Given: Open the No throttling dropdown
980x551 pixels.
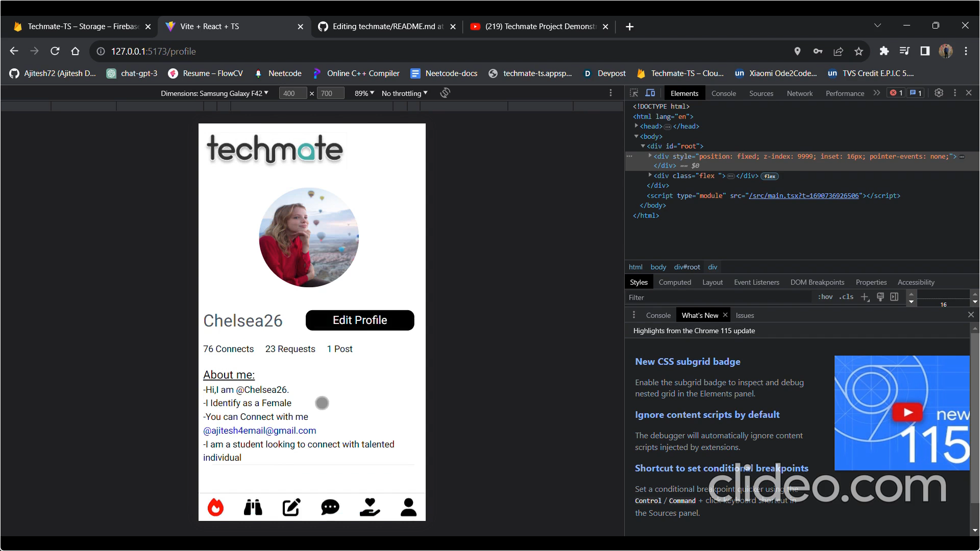Looking at the screenshot, I should [x=404, y=93].
